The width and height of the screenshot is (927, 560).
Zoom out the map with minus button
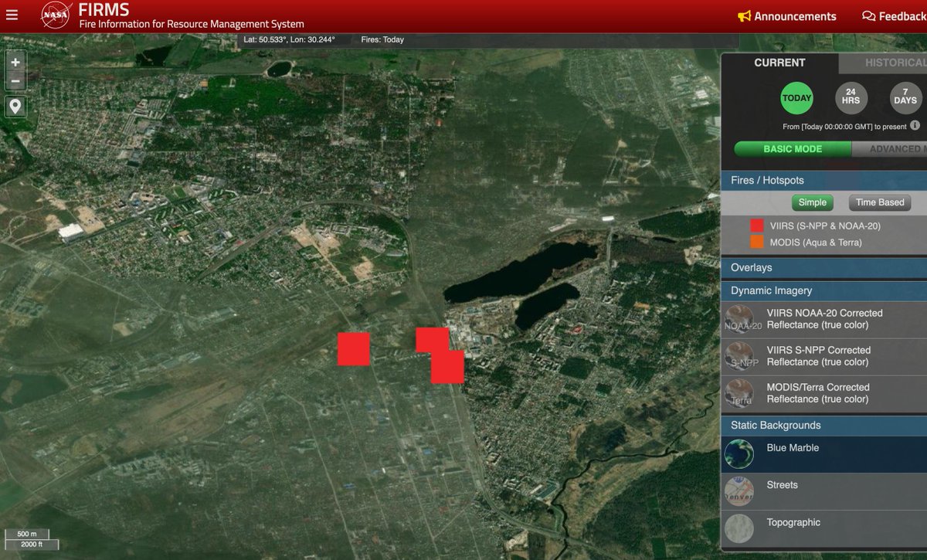(15, 80)
